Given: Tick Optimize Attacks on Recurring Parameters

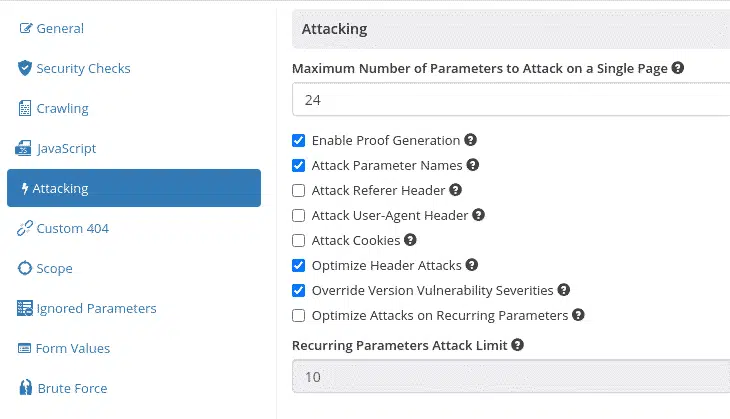Looking at the screenshot, I should (x=298, y=316).
